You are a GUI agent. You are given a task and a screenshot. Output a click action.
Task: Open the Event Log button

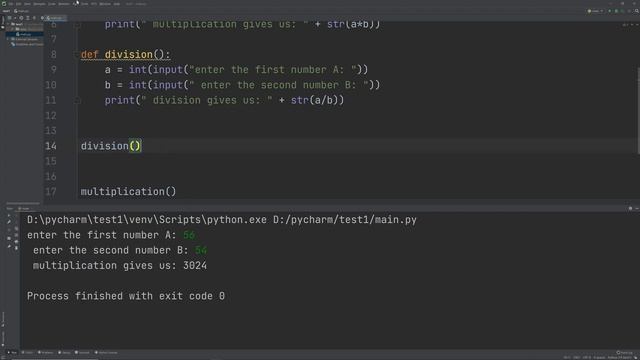point(624,352)
